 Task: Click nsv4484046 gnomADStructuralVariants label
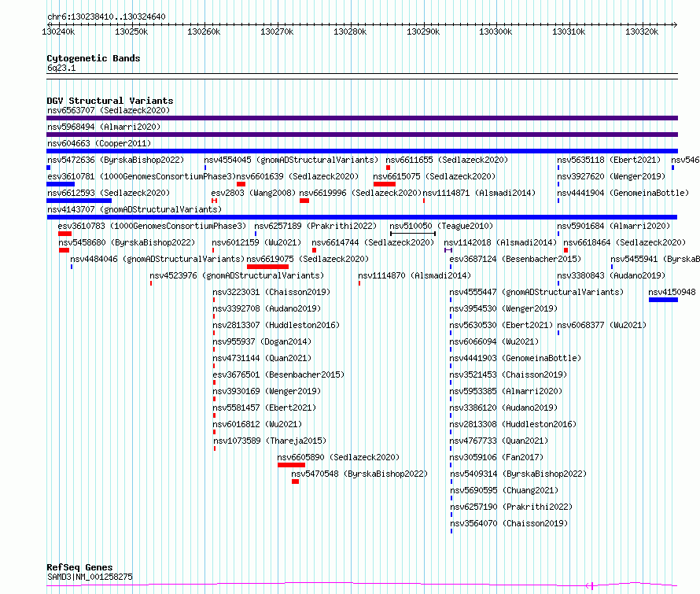click(157, 259)
